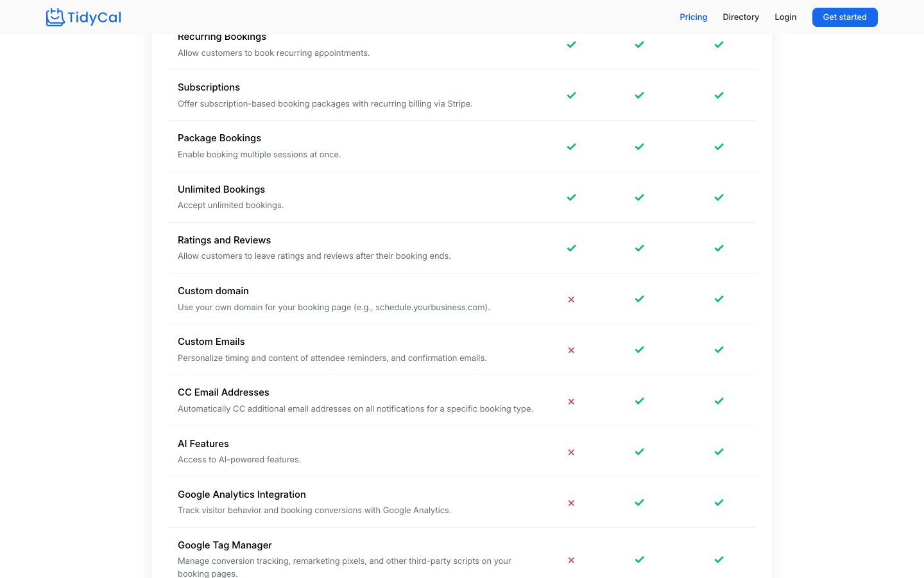The width and height of the screenshot is (924, 578).
Task: Click red X for Google Tag Manager
Action: coord(571,560)
